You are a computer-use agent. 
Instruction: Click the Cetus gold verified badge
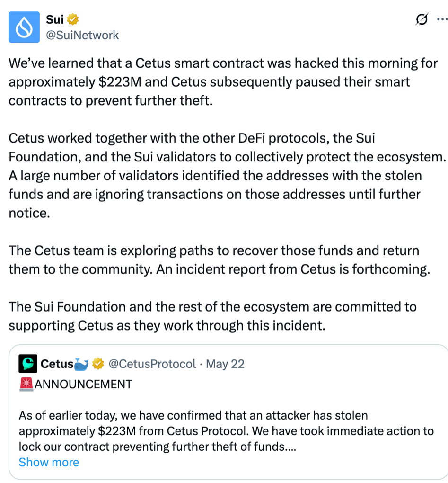coord(98,364)
